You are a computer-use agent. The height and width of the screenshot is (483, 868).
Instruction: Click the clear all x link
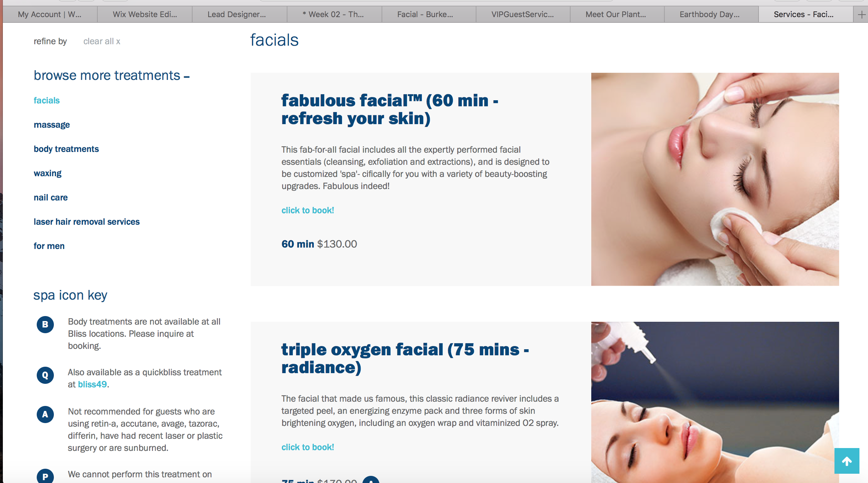coord(102,41)
